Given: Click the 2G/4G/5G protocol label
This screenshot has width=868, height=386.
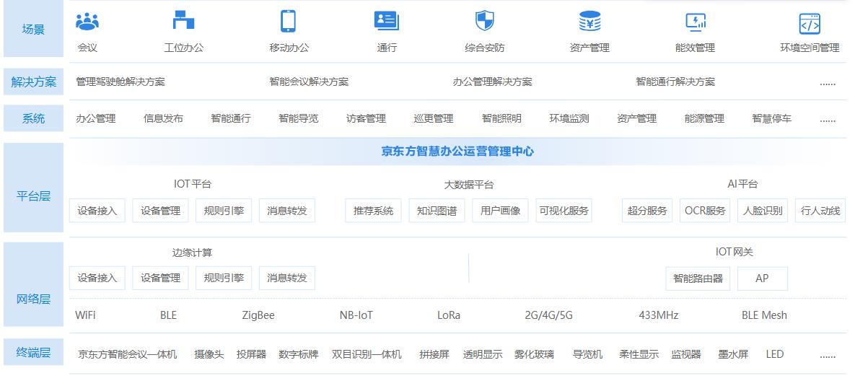Looking at the screenshot, I should coord(548,315).
